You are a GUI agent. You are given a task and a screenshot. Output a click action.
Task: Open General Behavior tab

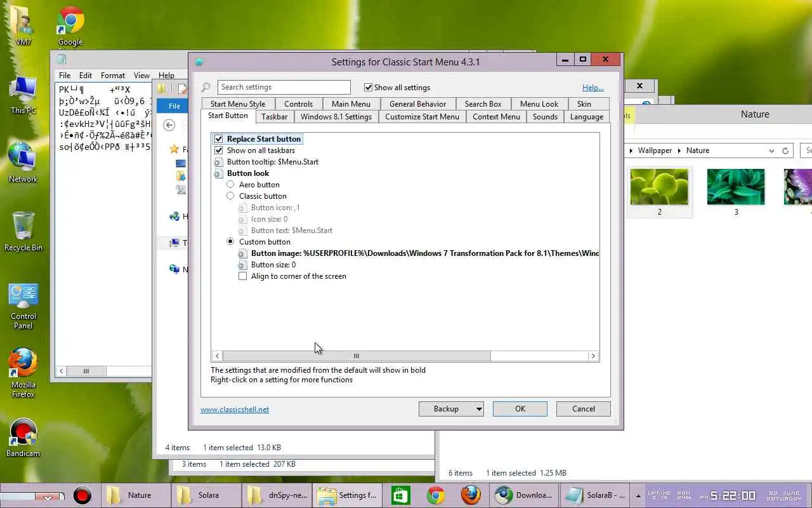(x=417, y=104)
